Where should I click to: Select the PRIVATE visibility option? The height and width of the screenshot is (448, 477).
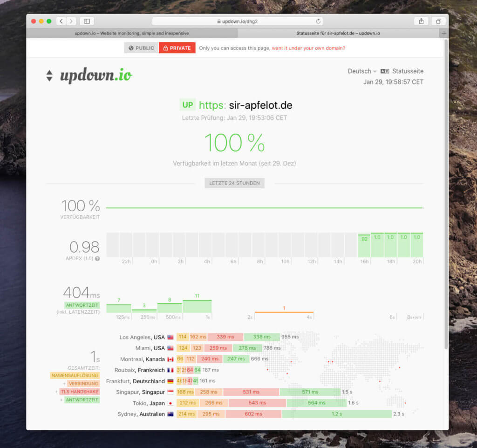(x=177, y=48)
